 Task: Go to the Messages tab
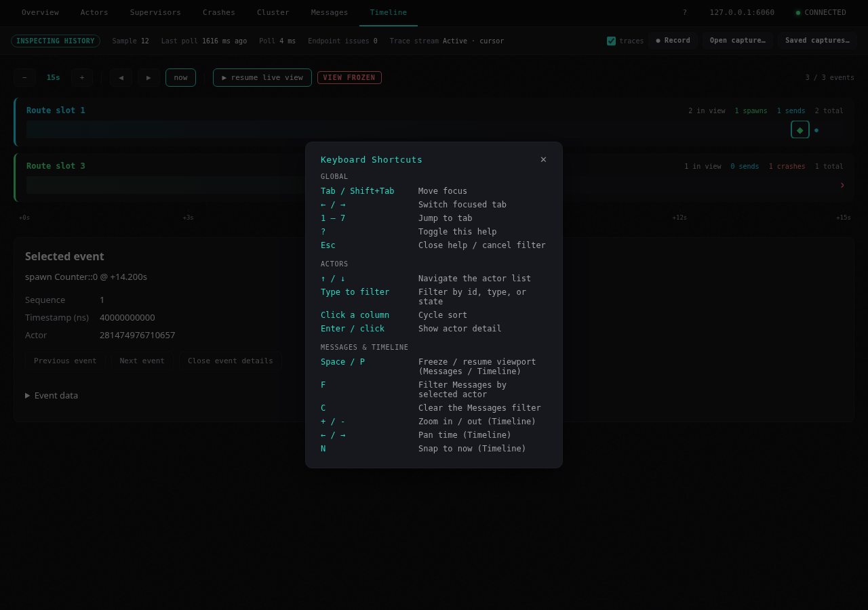[330, 12]
